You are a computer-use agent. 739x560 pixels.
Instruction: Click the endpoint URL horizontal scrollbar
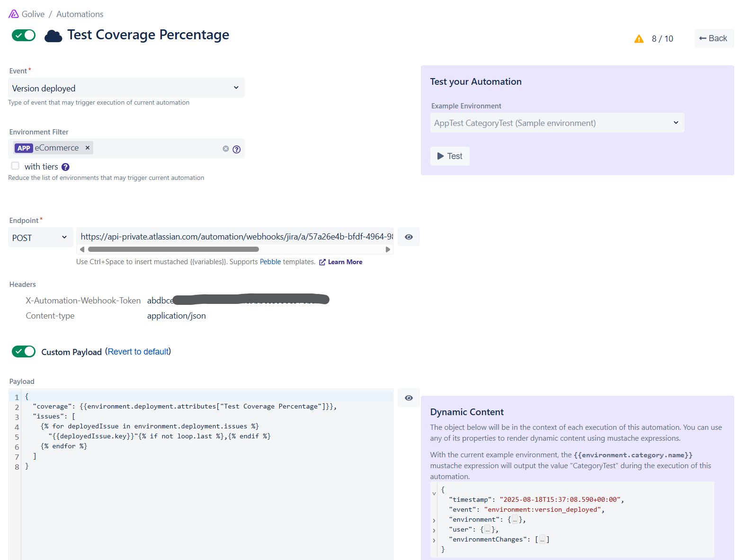point(173,249)
